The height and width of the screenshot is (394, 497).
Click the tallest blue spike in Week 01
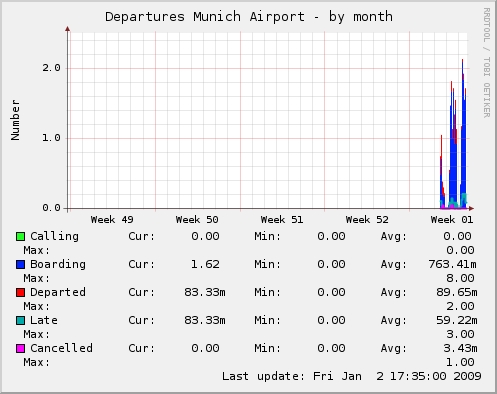pos(463,133)
